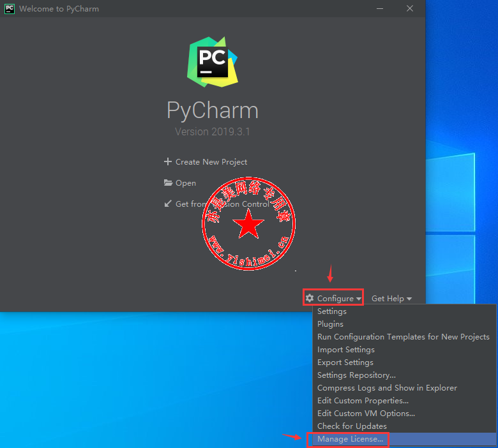Choose Compress Logs and Show in Explorer
Screen dimensions: 498x448
click(x=404, y=387)
